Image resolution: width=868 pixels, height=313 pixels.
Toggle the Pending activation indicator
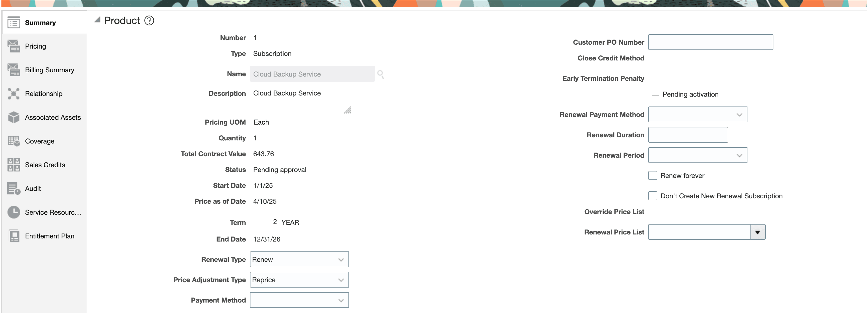tap(655, 95)
